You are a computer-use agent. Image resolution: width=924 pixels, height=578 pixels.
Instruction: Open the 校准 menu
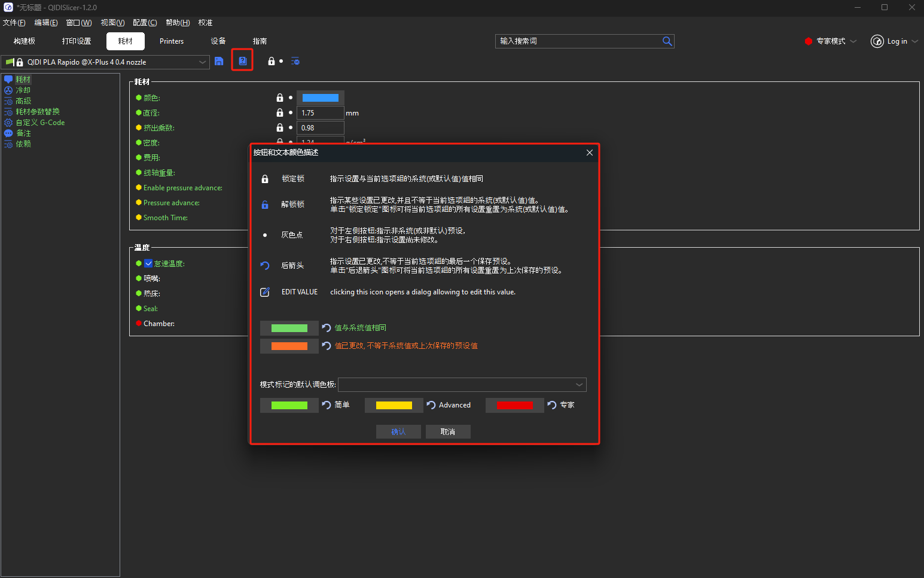coord(206,23)
